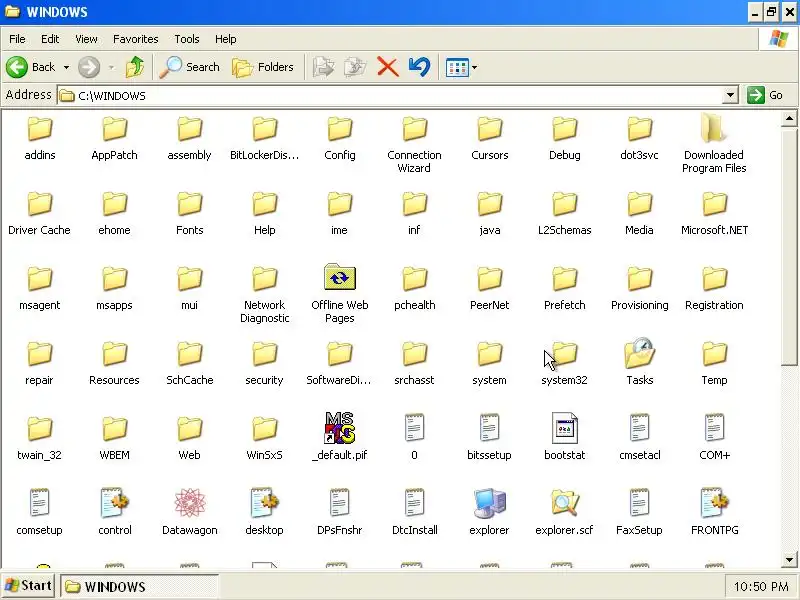This screenshot has height=600, width=800.
Task: Select the desktop settings file icon
Action: click(264, 502)
